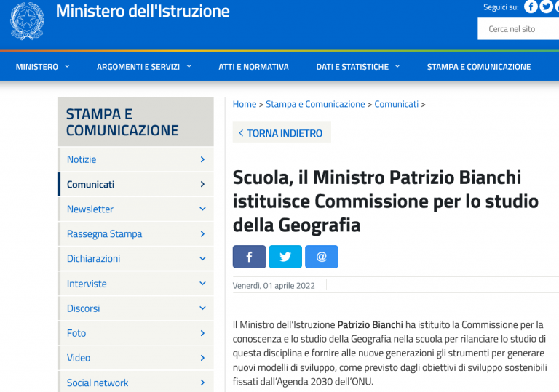Expand the Discorsi chevron
Image resolution: width=559 pixels, height=392 pixels.
point(202,308)
